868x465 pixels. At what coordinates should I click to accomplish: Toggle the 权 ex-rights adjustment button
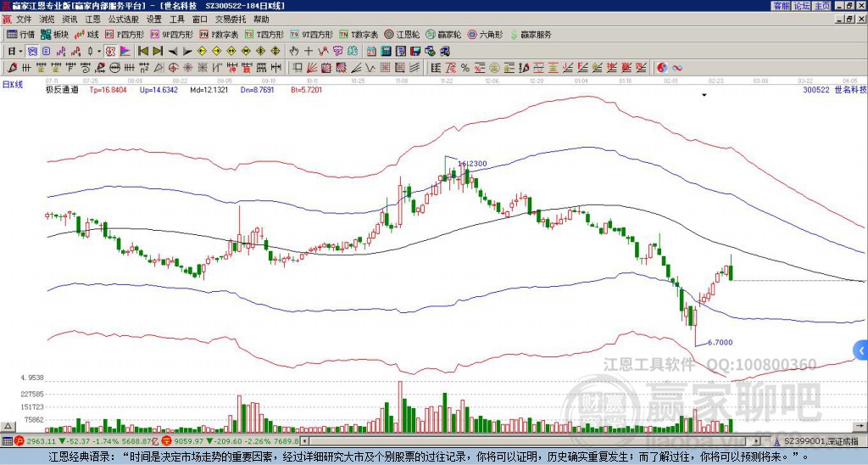pyautogui.click(x=110, y=51)
